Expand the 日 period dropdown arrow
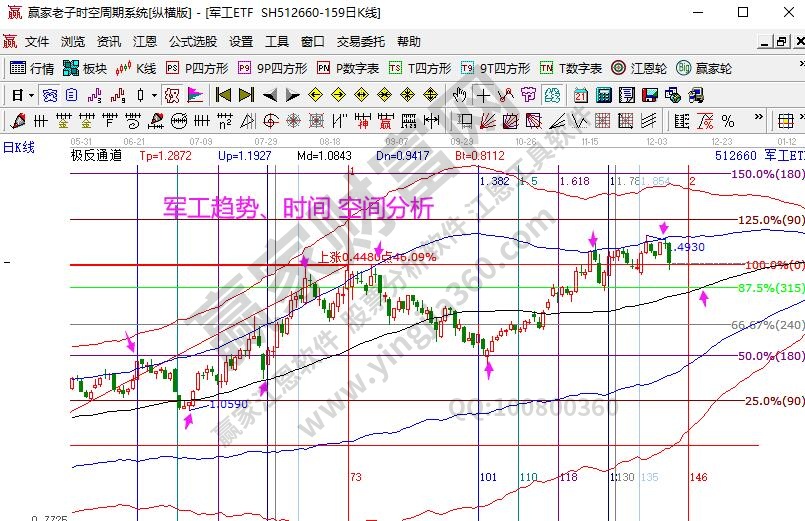805x521 pixels. click(32, 96)
